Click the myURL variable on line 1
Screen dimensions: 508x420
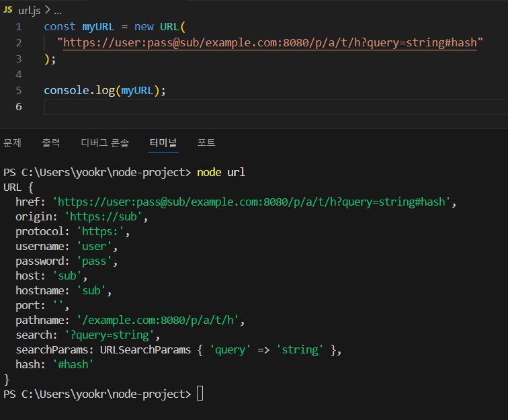point(98,27)
